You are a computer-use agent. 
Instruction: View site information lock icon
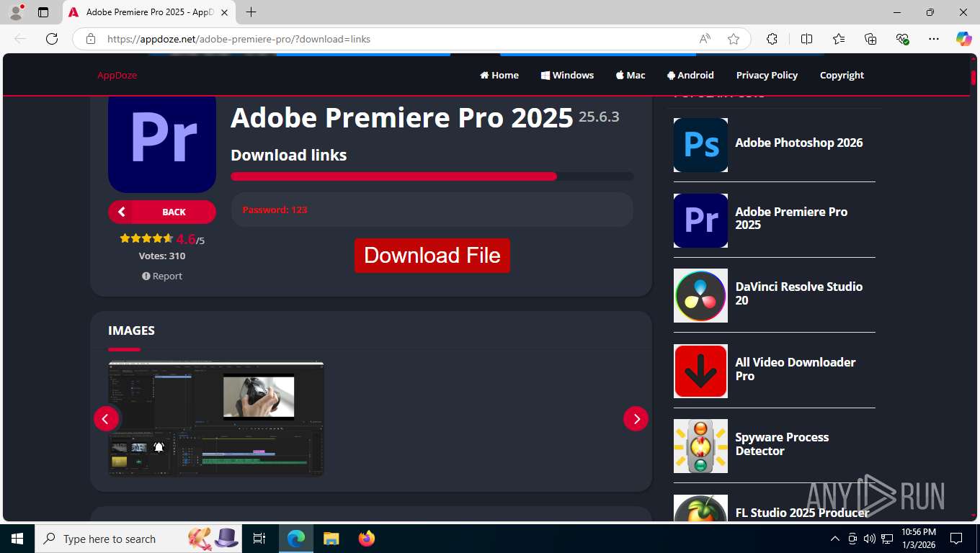point(91,39)
